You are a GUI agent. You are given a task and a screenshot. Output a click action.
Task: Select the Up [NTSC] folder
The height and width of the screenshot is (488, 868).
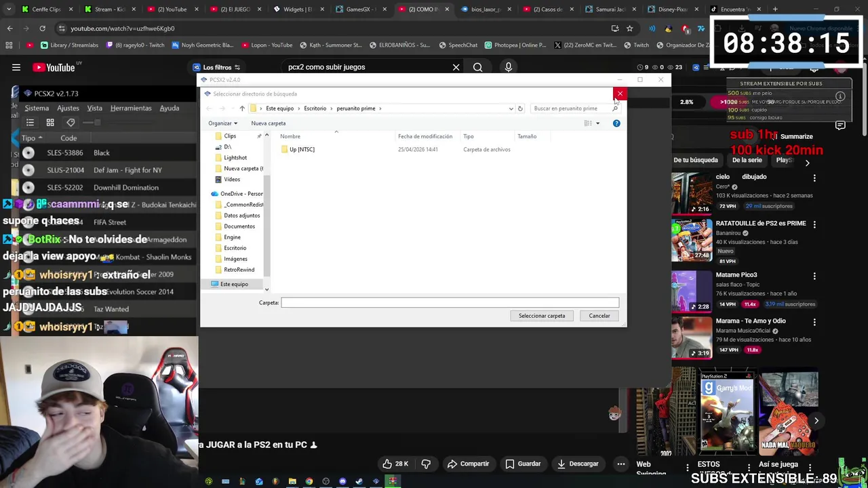(302, 149)
